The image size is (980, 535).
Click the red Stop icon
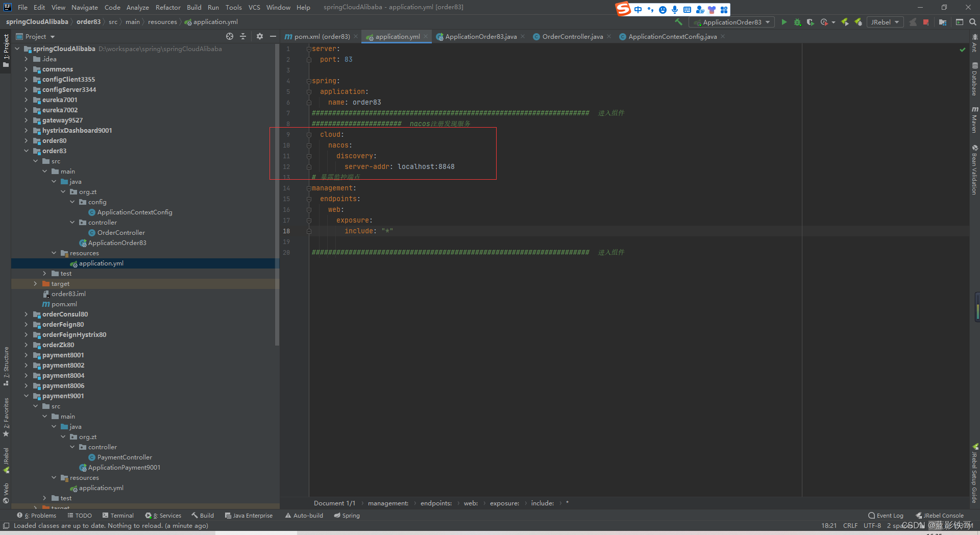(x=926, y=22)
